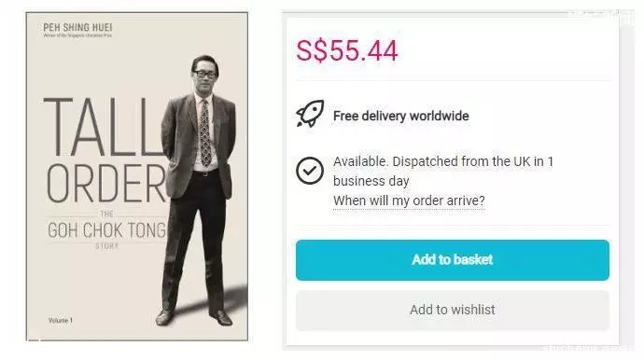Click the Add to wishlist button

(x=452, y=310)
